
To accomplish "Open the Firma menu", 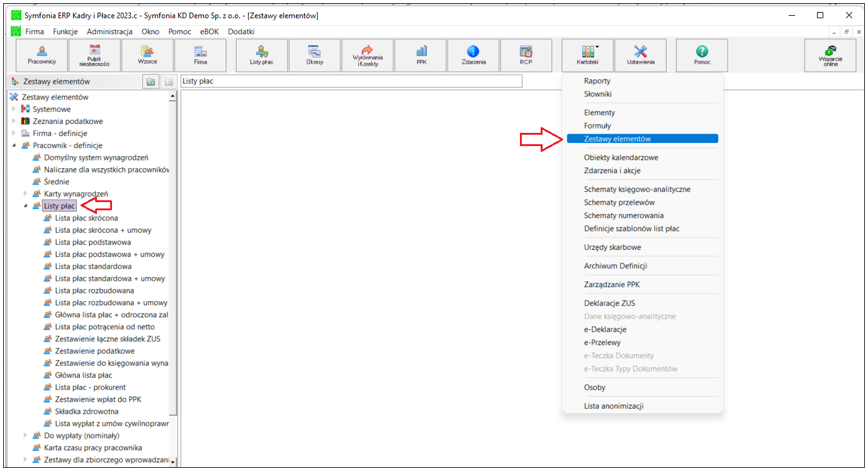I will click(35, 31).
